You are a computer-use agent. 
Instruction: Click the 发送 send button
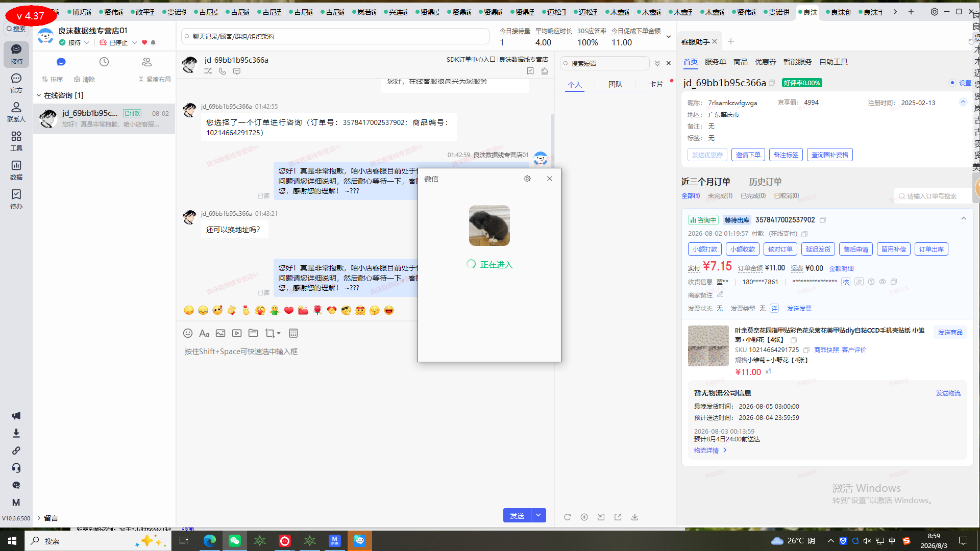tap(517, 515)
